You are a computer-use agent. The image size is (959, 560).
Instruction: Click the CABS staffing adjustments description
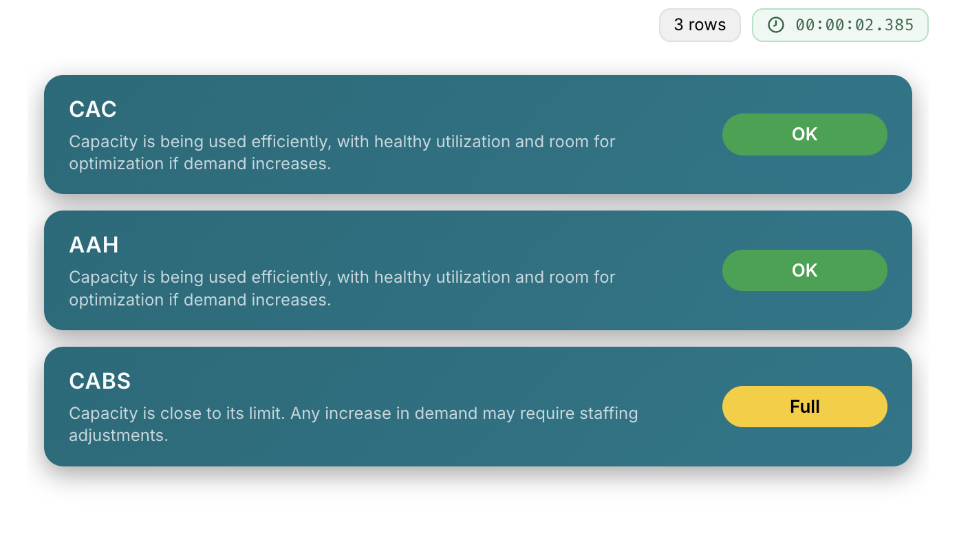point(354,424)
